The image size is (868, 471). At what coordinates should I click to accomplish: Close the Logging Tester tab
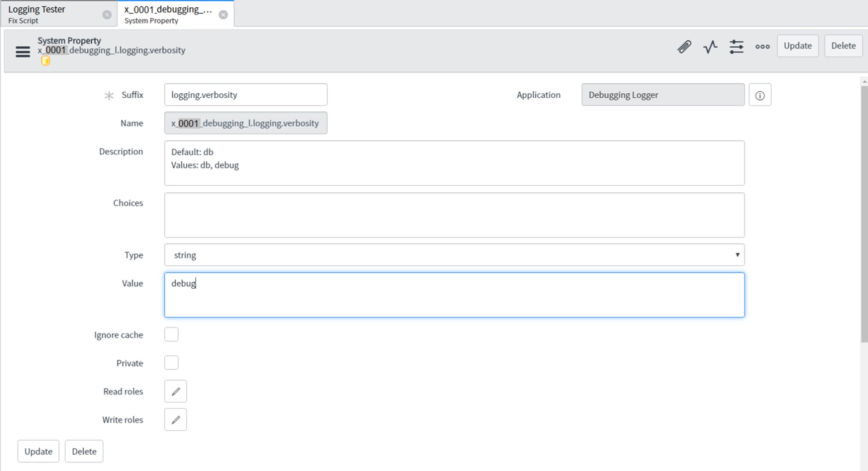(x=107, y=14)
